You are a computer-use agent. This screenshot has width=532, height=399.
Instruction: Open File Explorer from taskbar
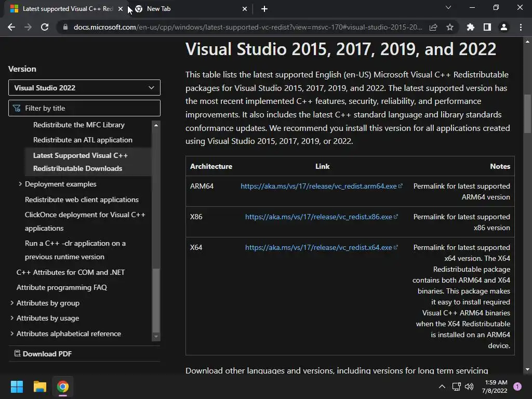pyautogui.click(x=39, y=387)
